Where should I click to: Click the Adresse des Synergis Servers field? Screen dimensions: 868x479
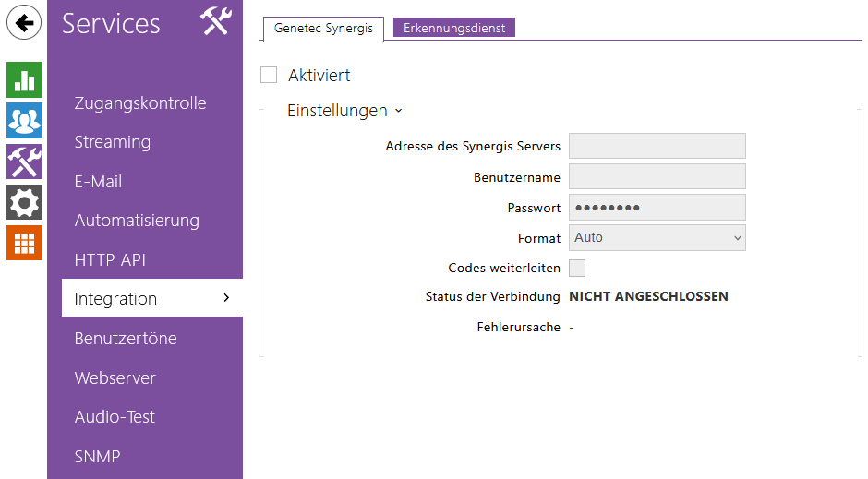(657, 146)
